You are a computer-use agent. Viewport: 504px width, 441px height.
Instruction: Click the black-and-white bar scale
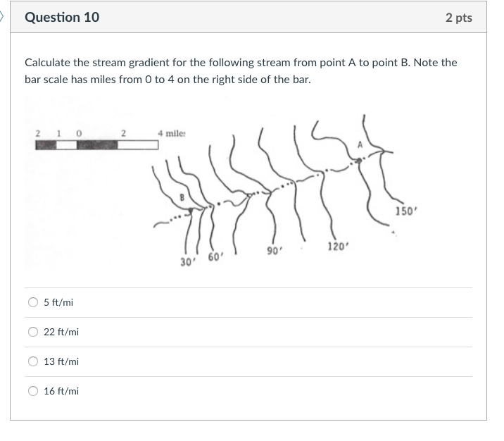[x=97, y=144]
